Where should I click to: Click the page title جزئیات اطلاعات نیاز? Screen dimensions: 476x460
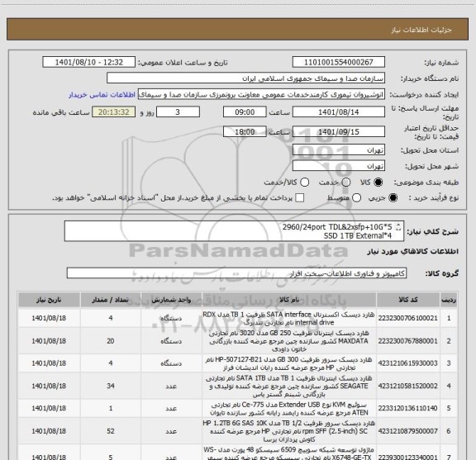tap(421, 30)
